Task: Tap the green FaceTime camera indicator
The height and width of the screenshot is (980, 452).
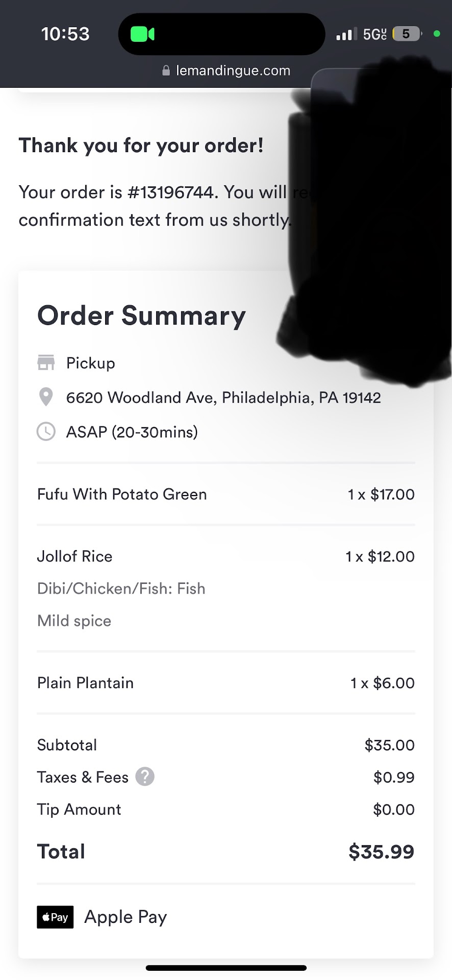Action: 142,34
